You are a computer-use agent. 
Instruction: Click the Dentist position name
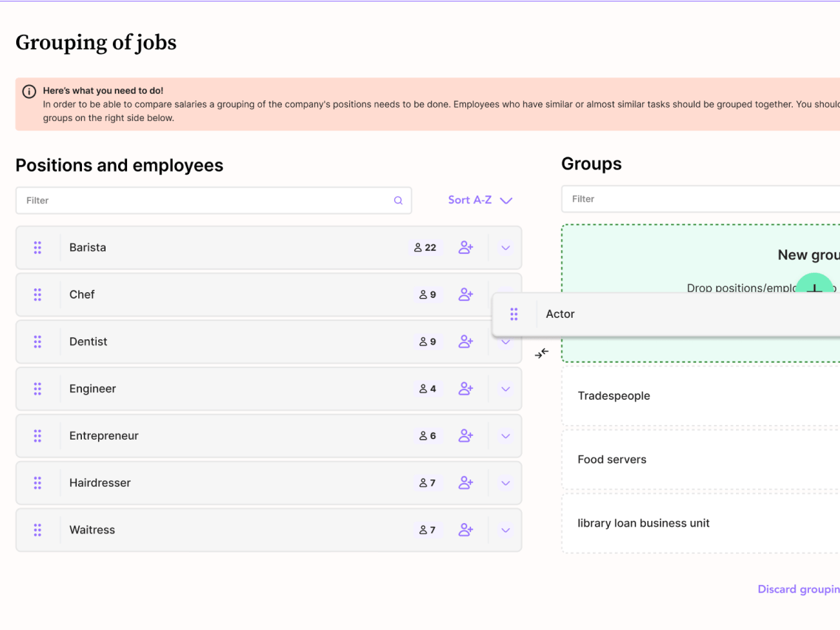coord(89,342)
